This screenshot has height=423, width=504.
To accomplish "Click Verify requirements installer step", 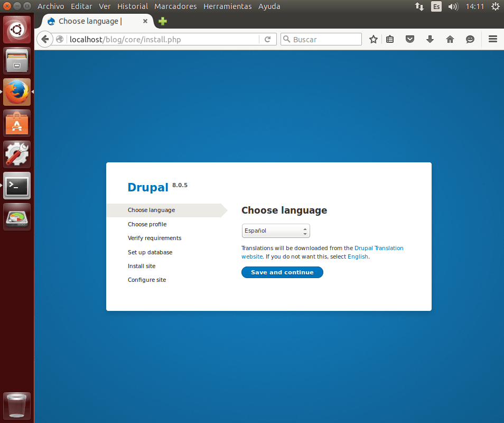I will coord(155,238).
